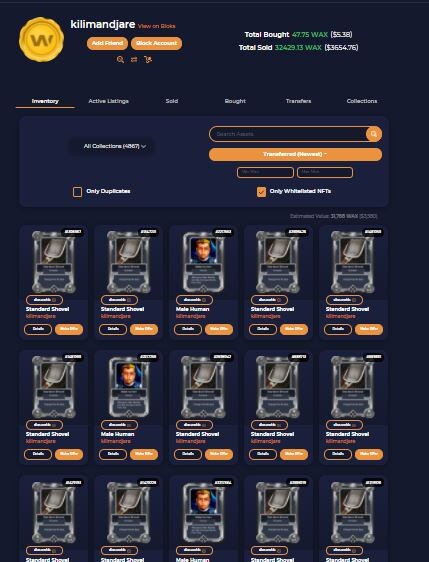
Task: Open the top-row Male Human card image
Action: [203, 262]
